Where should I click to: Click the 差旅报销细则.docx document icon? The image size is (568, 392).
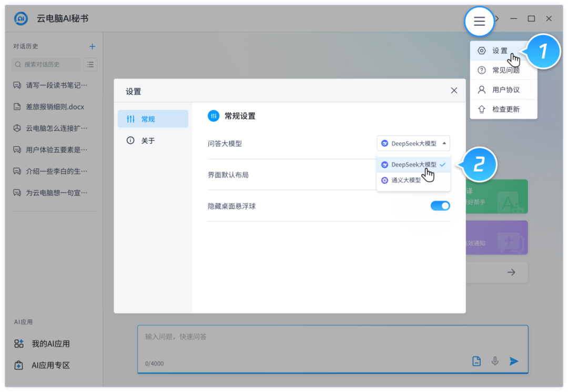[x=17, y=106]
